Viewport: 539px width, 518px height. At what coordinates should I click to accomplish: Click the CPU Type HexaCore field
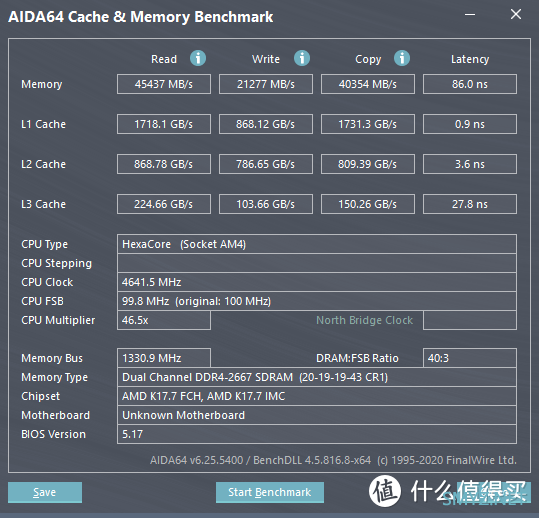tap(317, 244)
